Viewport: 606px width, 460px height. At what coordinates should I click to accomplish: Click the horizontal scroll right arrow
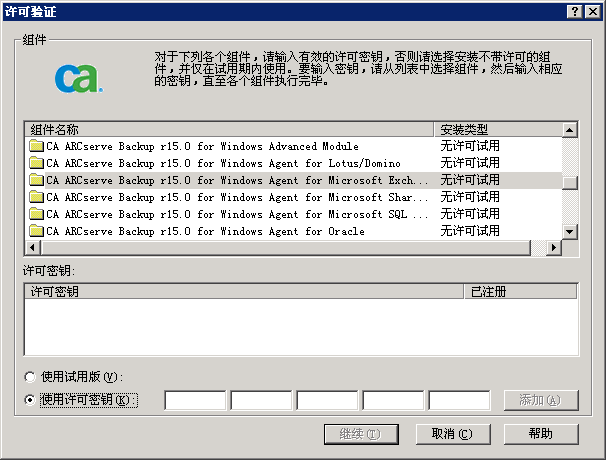(x=554, y=247)
